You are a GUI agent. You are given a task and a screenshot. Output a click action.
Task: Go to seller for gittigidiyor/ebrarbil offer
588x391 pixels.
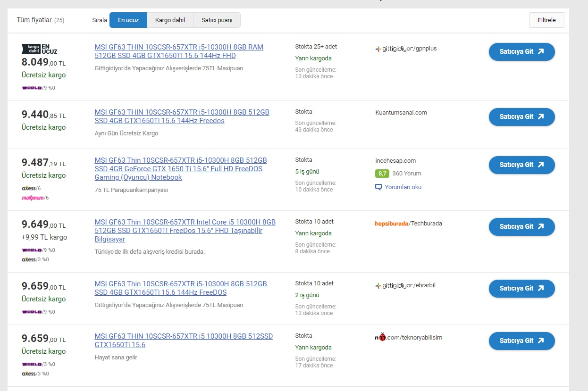pyautogui.click(x=521, y=289)
